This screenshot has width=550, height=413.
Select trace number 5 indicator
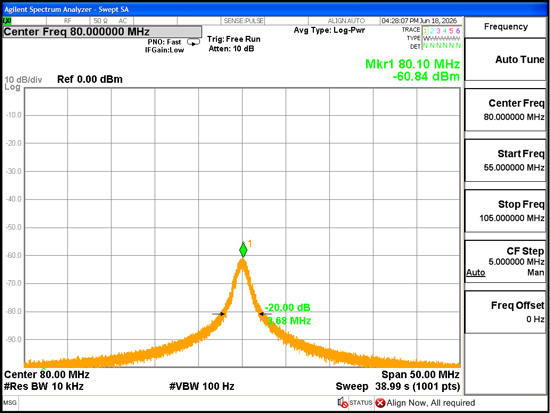click(x=451, y=31)
